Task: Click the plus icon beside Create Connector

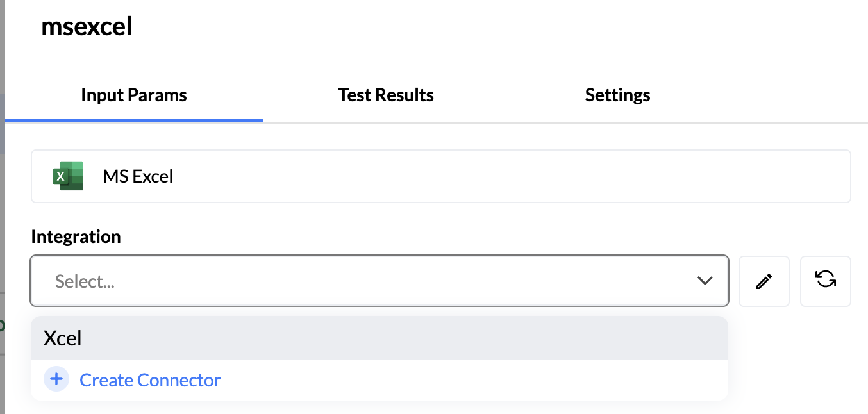Action: tap(56, 379)
